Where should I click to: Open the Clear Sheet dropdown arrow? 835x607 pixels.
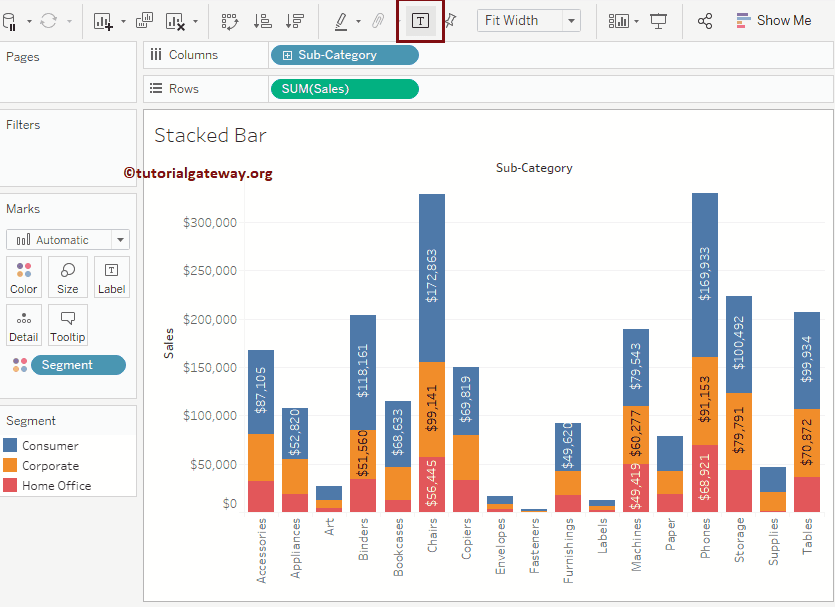point(195,22)
